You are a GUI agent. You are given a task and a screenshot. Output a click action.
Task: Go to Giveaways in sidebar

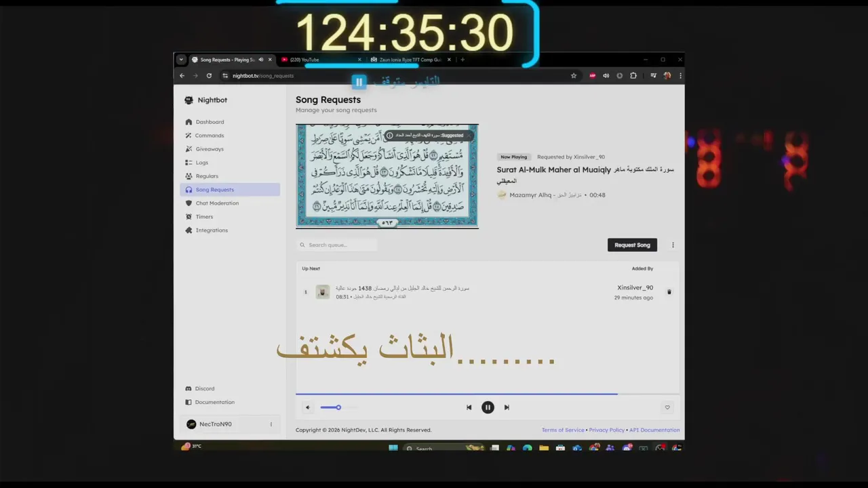230,149
